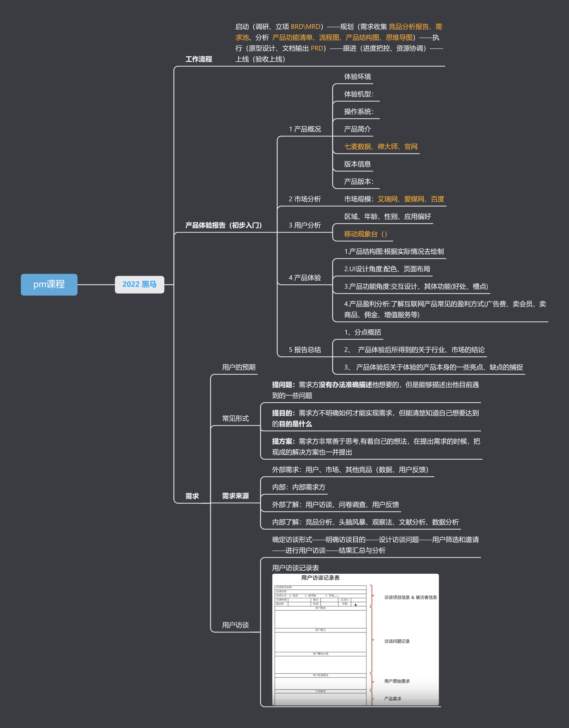Select the 4 产品体验 node
The width and height of the screenshot is (569, 728).
pos(305,277)
